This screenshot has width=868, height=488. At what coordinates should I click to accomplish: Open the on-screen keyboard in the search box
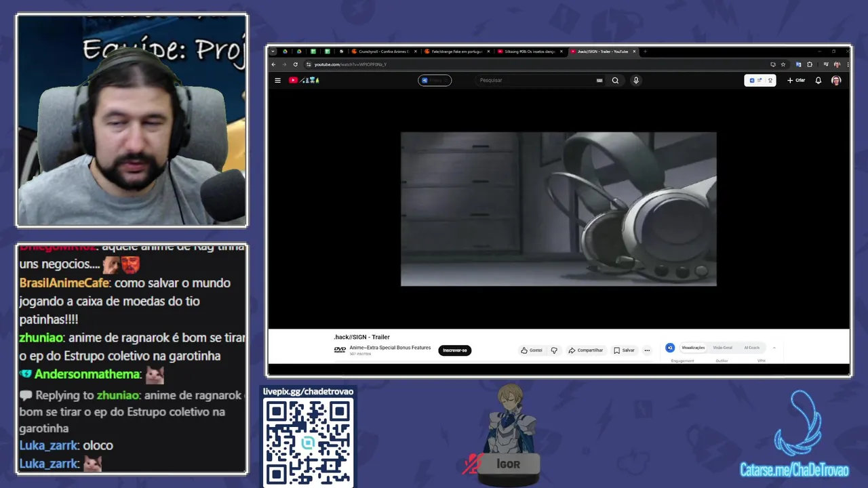point(599,80)
